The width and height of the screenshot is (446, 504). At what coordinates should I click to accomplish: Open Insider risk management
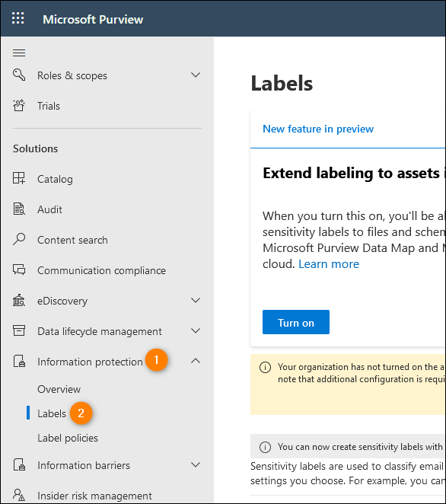[x=95, y=496]
